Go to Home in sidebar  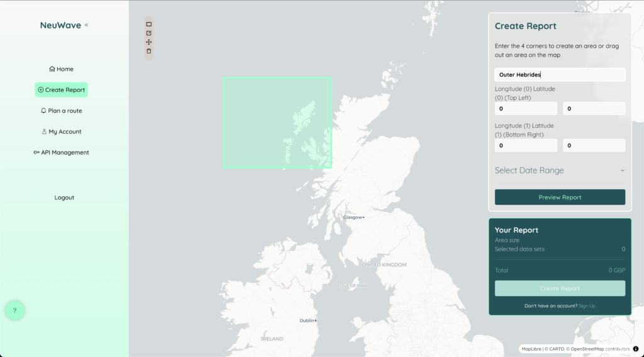(61, 69)
